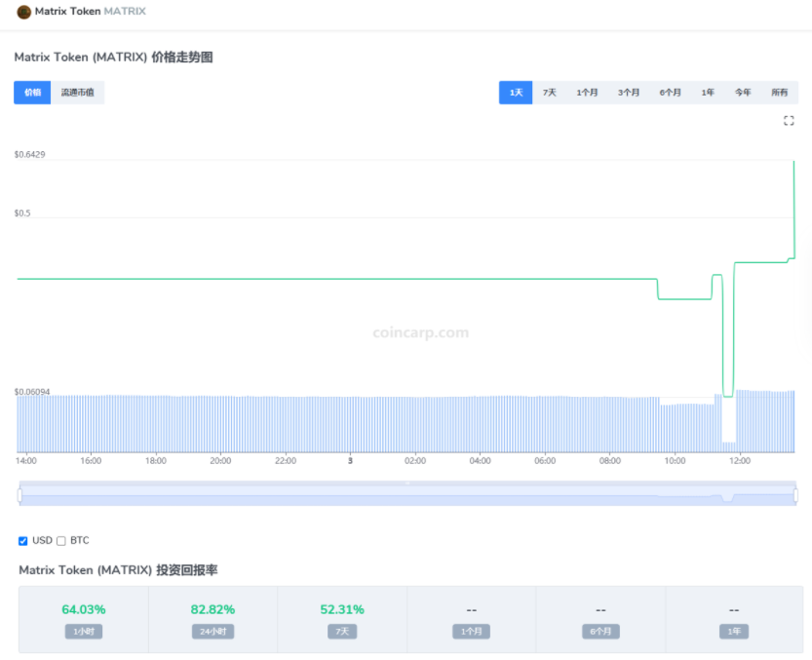Click the active 1天 range button
This screenshot has width=812, height=660.
click(515, 92)
